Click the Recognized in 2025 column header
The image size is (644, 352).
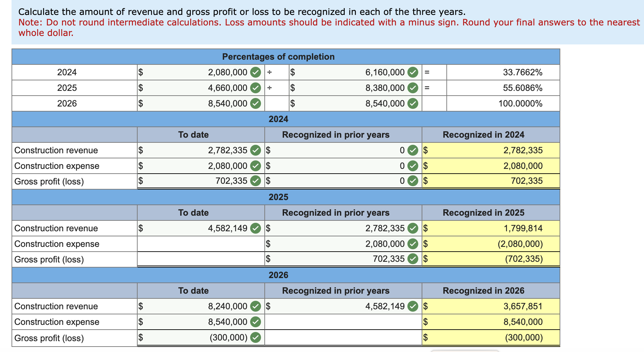[483, 213]
